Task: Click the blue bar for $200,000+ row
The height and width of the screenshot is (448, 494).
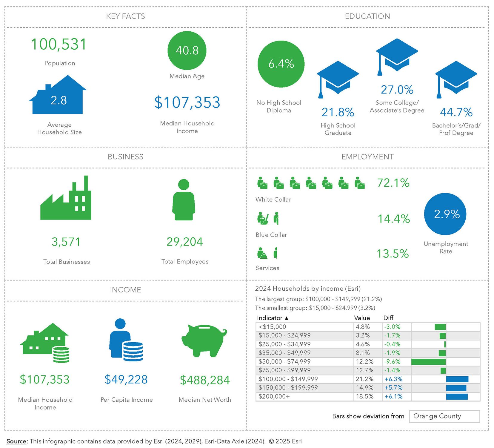Action: point(457,397)
